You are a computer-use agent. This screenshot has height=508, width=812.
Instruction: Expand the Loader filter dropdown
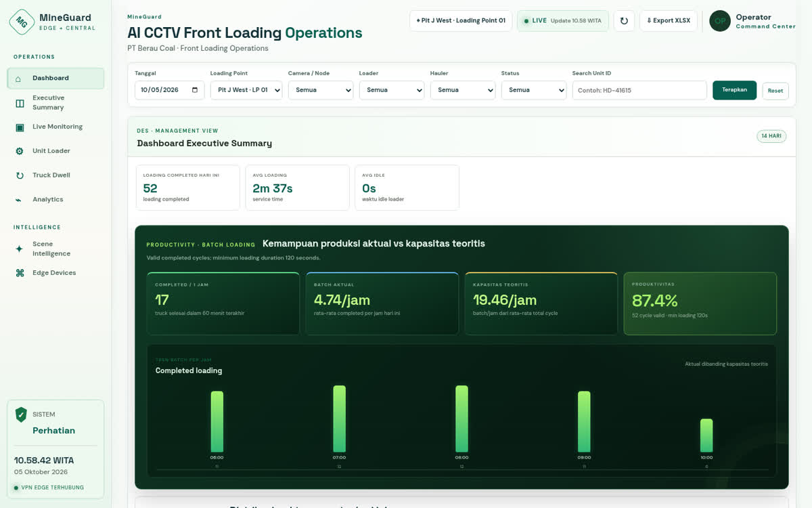(x=392, y=90)
